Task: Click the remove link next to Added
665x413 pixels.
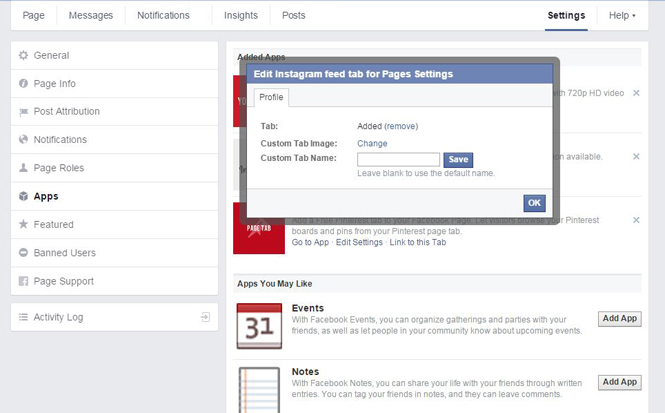Action: click(x=401, y=126)
